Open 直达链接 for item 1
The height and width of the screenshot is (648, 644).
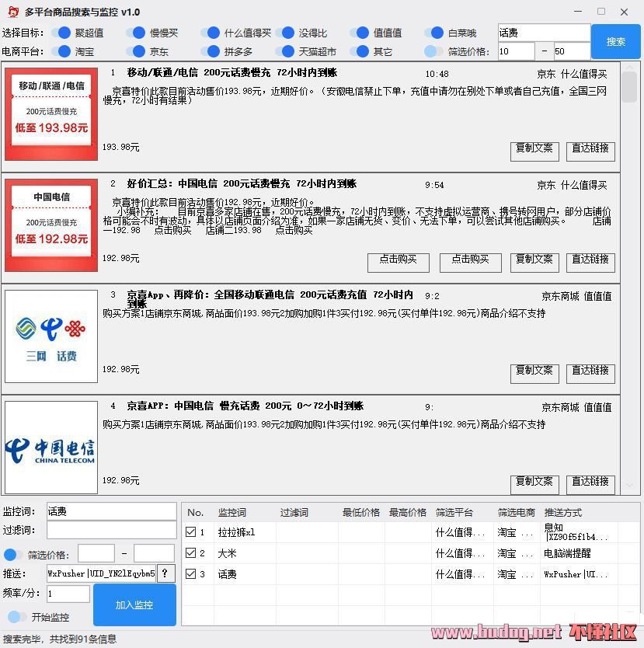pyautogui.click(x=590, y=152)
